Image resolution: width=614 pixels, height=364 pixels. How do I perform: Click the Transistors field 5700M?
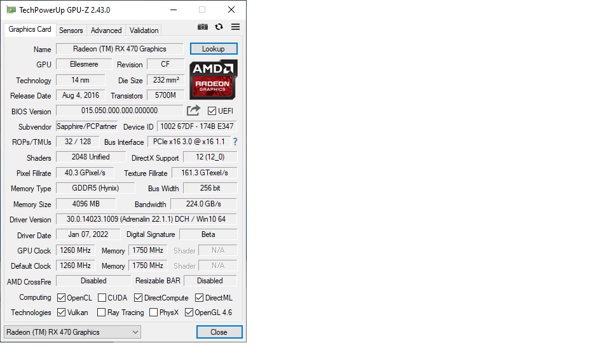165,95
